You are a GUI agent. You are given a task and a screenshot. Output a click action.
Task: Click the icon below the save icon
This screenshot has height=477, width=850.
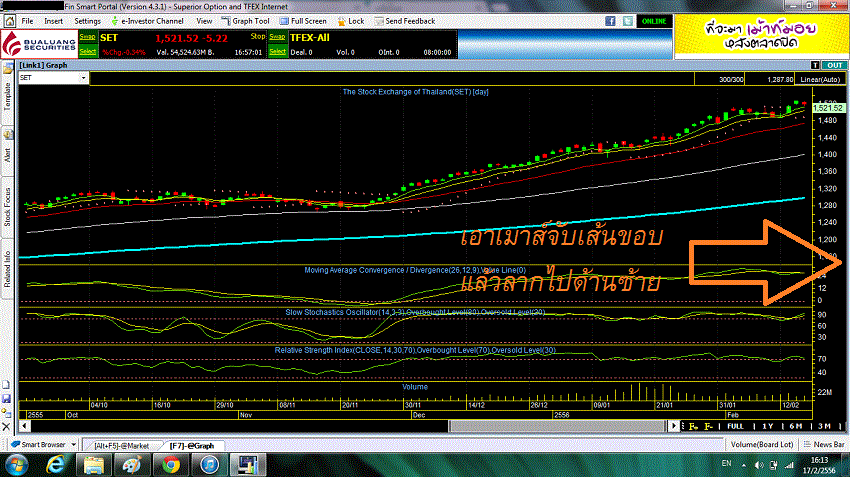pyautogui.click(x=6, y=413)
